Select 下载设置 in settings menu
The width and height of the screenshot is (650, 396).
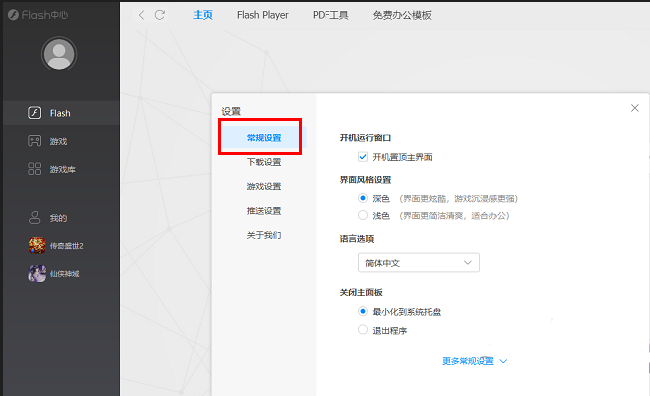click(264, 162)
